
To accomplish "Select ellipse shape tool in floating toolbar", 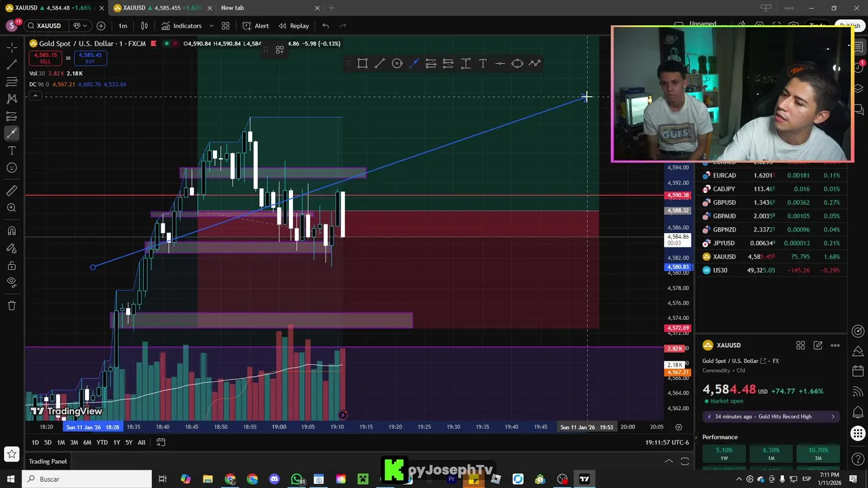I will click(517, 63).
